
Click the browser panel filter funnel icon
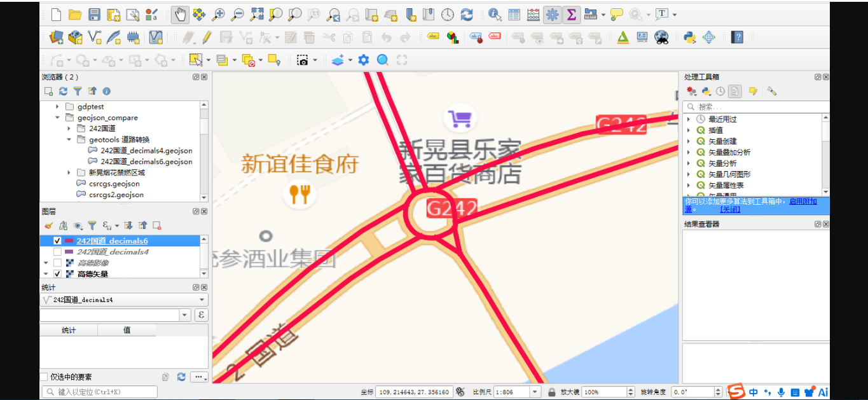(x=78, y=91)
